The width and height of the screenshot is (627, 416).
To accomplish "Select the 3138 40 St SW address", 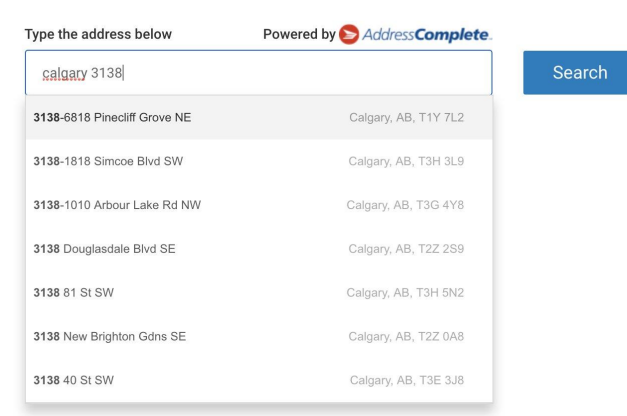I will (259, 380).
